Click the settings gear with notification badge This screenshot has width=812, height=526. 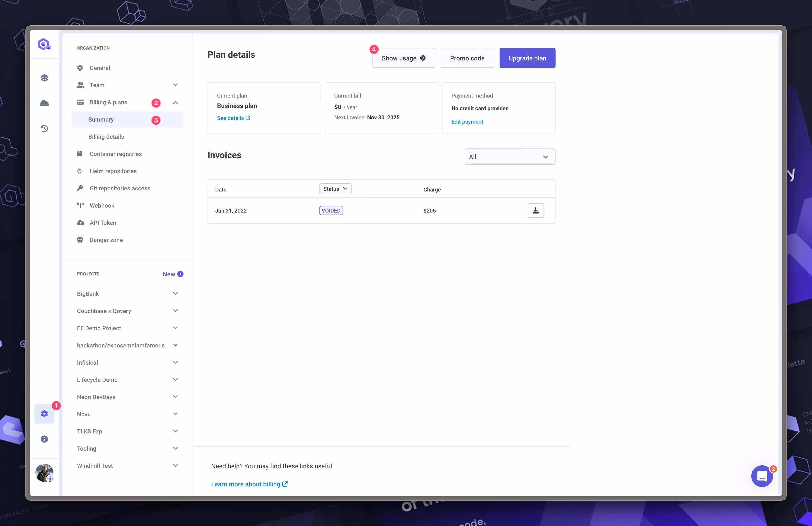44,414
